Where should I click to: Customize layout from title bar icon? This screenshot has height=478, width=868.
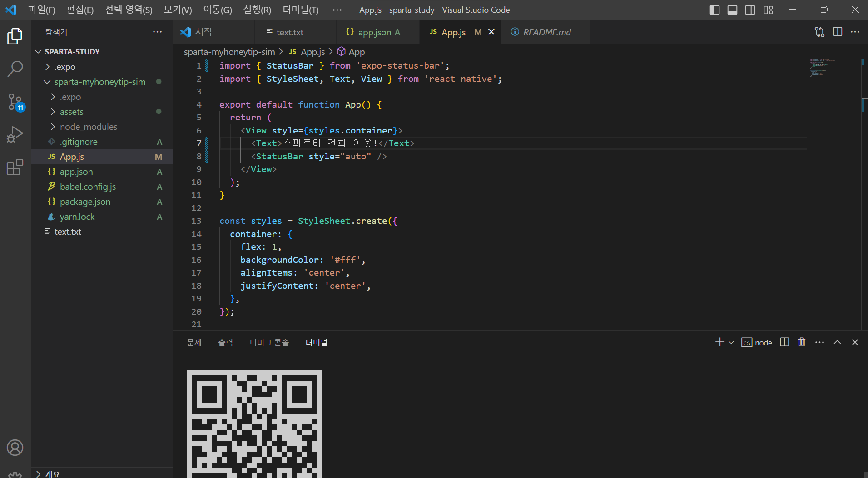pos(768,10)
